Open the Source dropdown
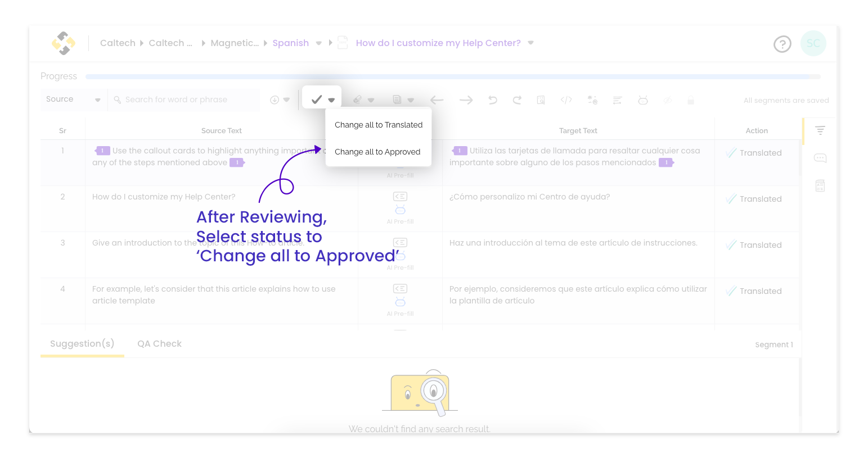 pos(73,99)
